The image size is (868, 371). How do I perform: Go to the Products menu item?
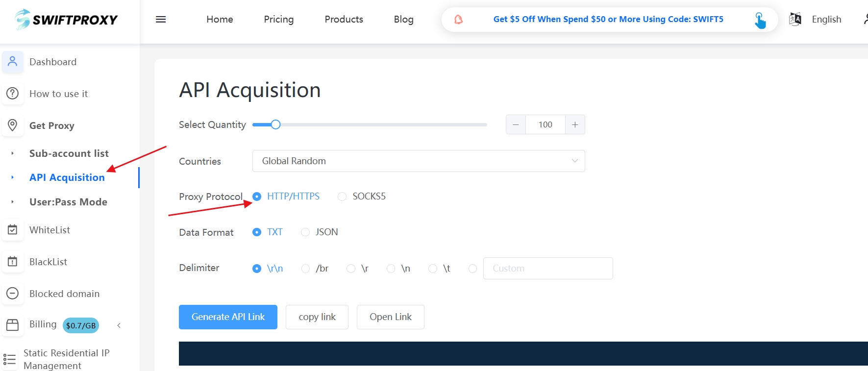click(x=344, y=20)
